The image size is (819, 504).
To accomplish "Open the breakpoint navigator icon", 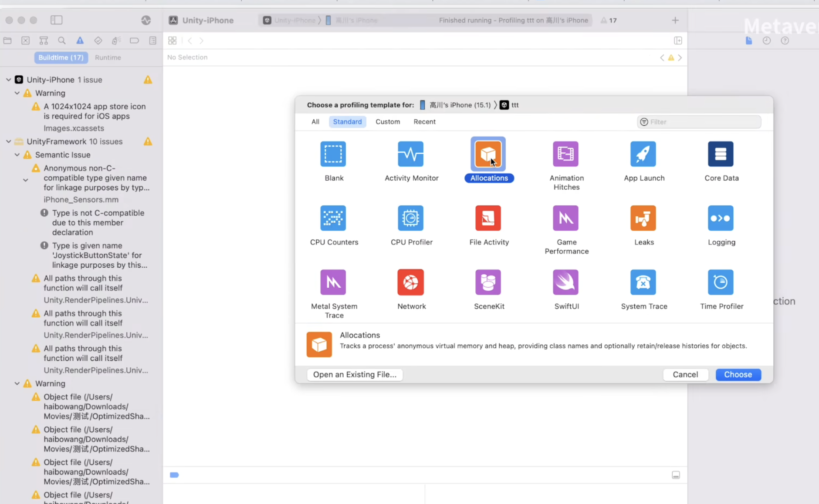I will click(134, 40).
